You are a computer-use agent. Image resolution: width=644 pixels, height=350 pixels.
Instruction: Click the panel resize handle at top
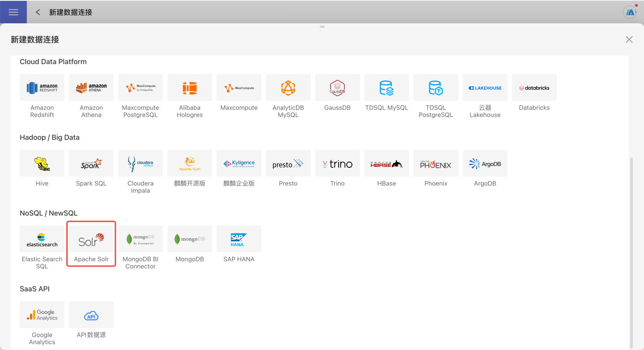tap(322, 27)
